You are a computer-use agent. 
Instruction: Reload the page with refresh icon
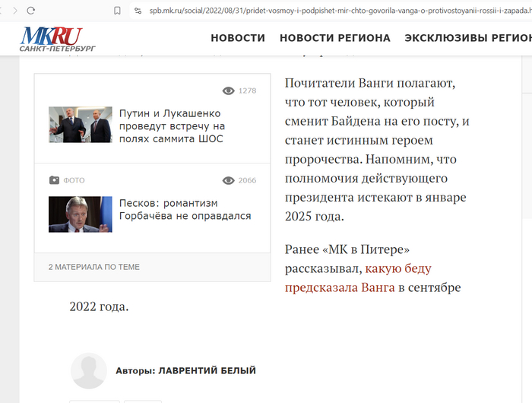click(x=31, y=11)
